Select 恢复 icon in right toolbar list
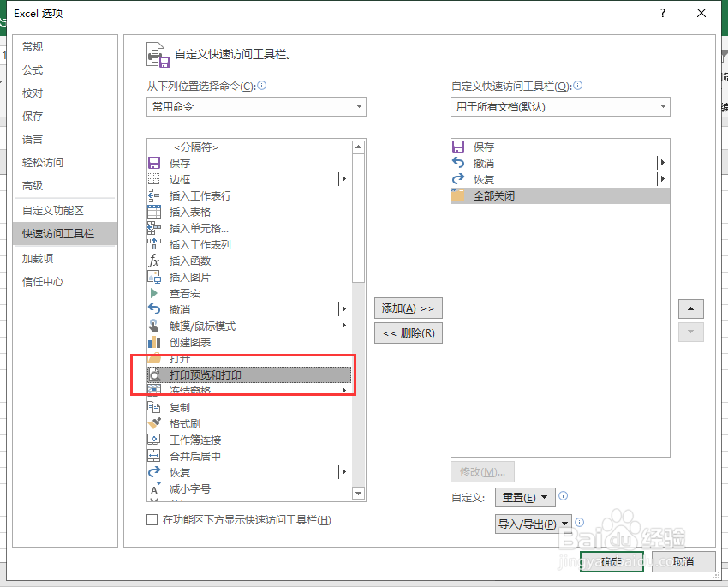The width and height of the screenshot is (728, 587). (458, 179)
